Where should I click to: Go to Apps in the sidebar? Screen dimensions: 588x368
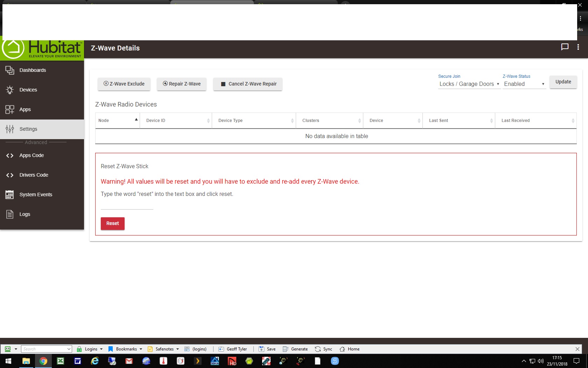(42, 109)
